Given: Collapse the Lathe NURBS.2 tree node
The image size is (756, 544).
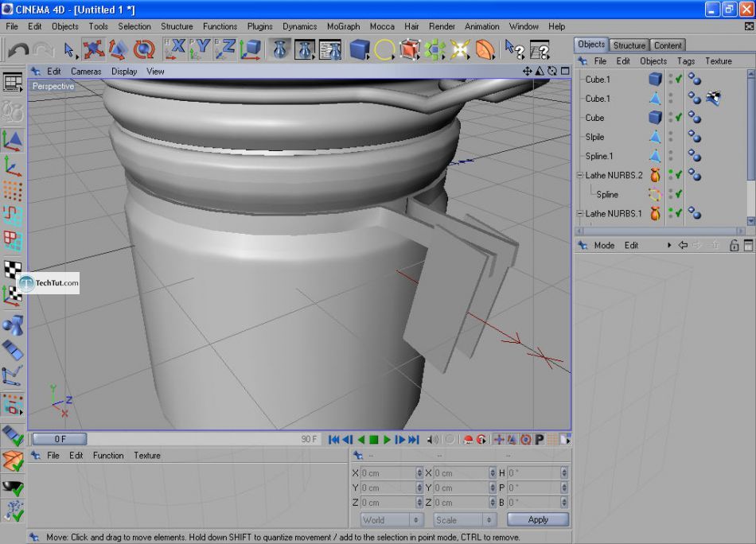Looking at the screenshot, I should point(580,175).
